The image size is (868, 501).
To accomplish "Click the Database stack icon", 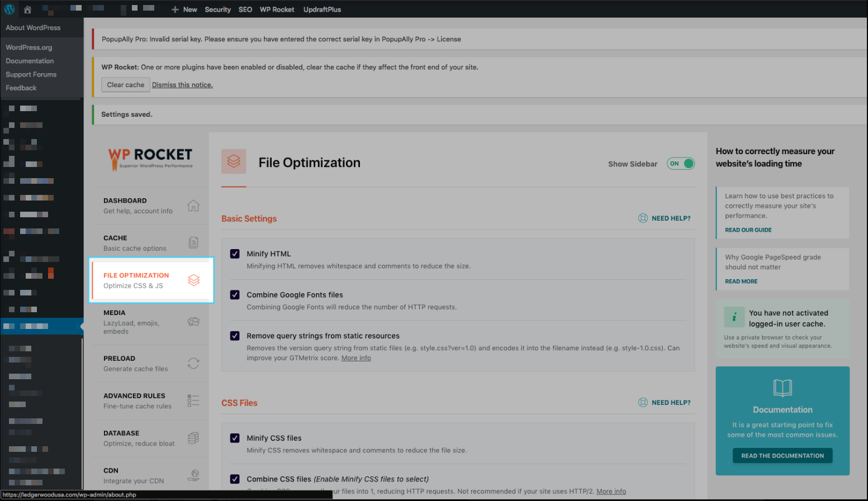I will pos(193,438).
